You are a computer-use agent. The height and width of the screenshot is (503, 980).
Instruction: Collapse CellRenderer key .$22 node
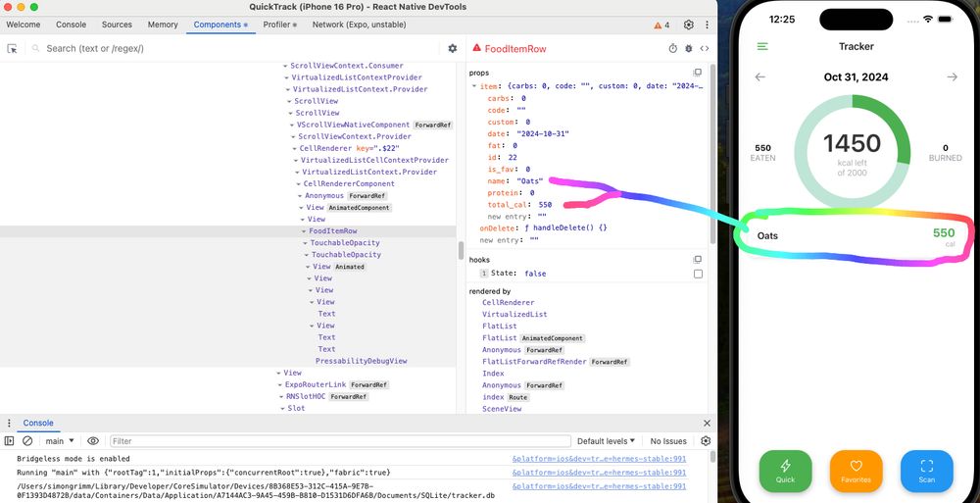[294, 149]
